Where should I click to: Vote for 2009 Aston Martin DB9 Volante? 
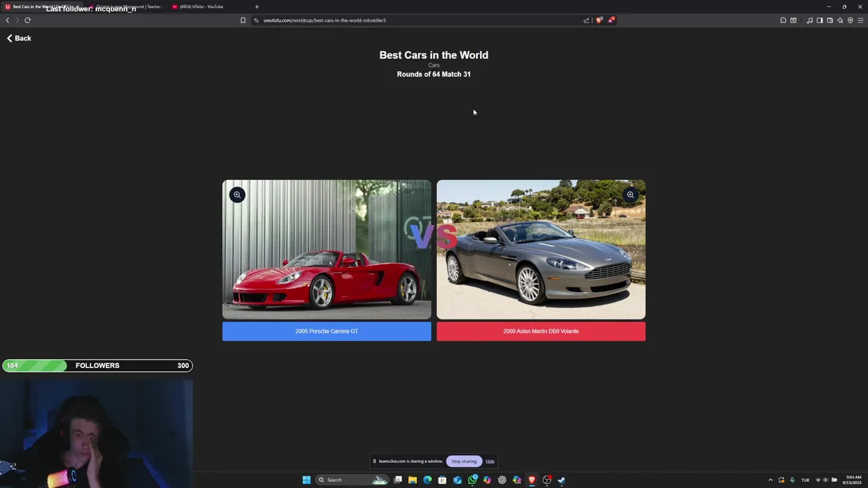tap(541, 331)
